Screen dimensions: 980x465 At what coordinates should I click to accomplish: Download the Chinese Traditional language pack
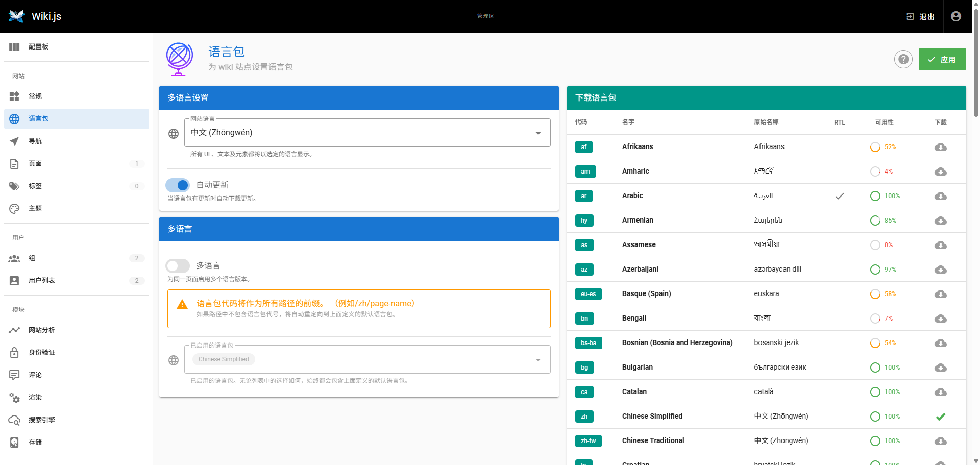pos(941,441)
